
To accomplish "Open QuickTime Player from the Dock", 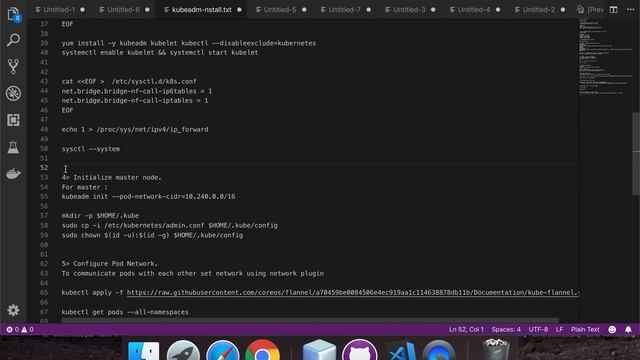I will coord(438,351).
